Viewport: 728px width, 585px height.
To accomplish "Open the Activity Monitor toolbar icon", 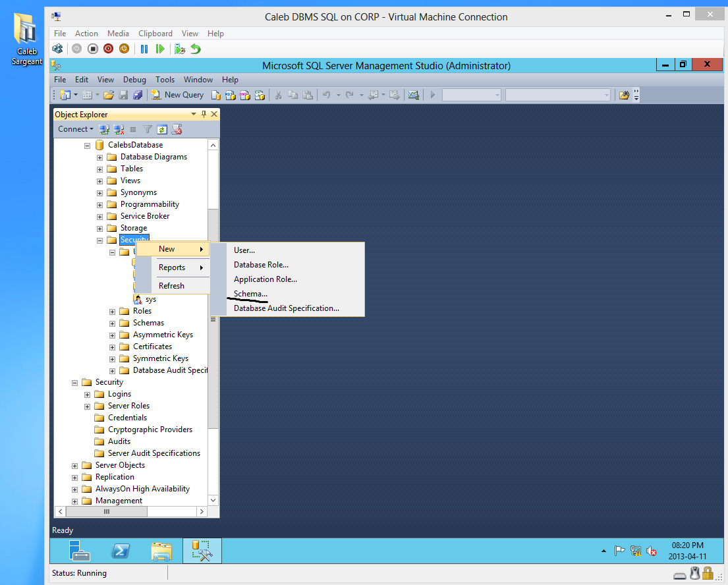I will (x=414, y=95).
